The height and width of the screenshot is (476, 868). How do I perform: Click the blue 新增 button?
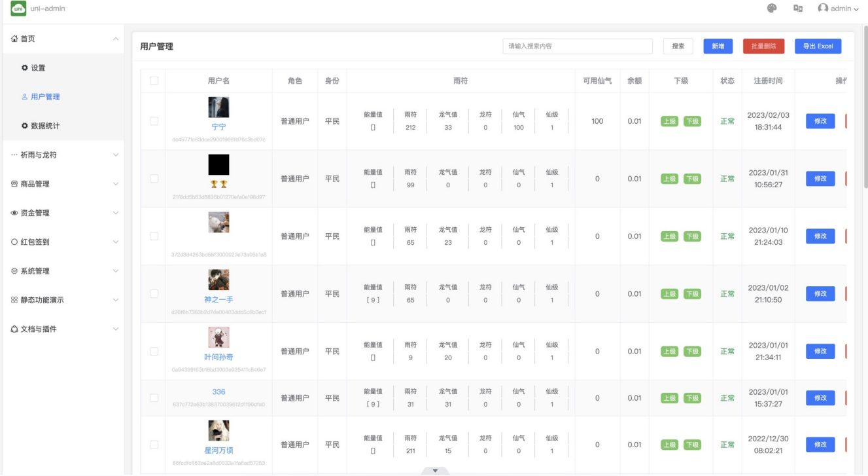718,46
